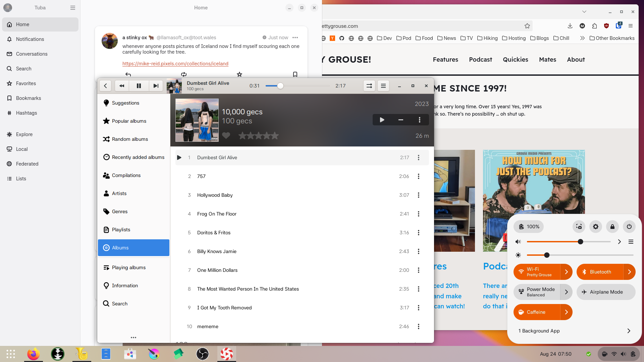
Task: Toggle Caffeine in quick settings
Action: coord(537,312)
